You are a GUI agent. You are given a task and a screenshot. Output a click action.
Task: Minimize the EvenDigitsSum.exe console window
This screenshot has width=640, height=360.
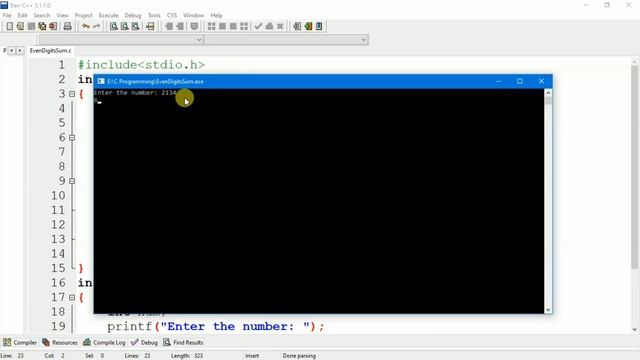pyautogui.click(x=498, y=81)
